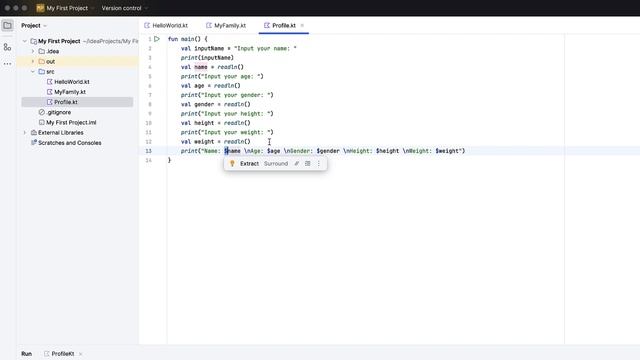Viewport: 640px width, 360px height.
Task: Click the out folder icon
Action: [42, 61]
